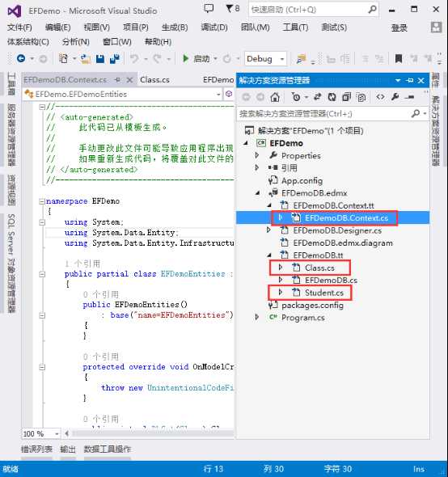This screenshot has width=448, height=477.
Task: Collapse the using directives outlining block
Action: click(42, 222)
